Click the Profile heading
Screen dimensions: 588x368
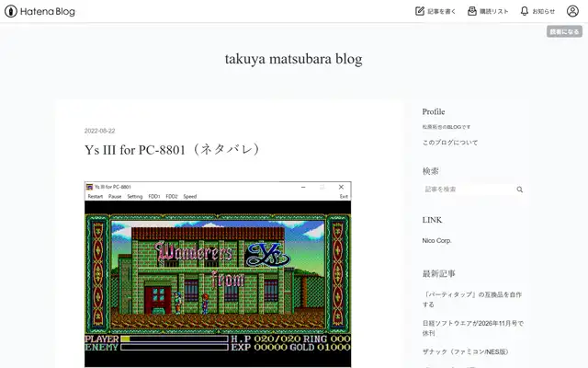[434, 111]
